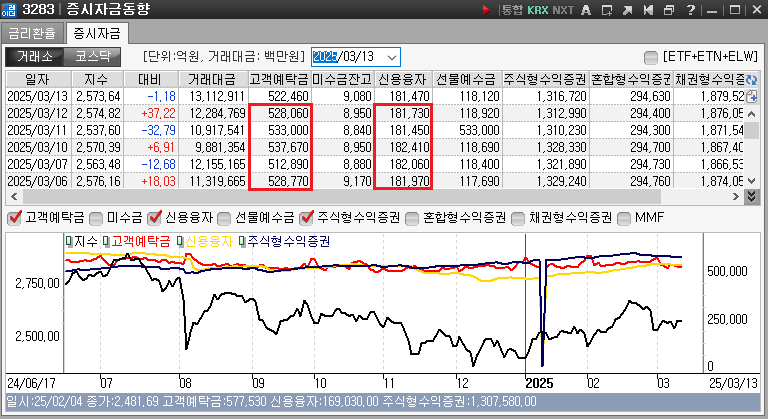Click the app logo icon beside 3283
768x419 pixels.
[9, 10]
